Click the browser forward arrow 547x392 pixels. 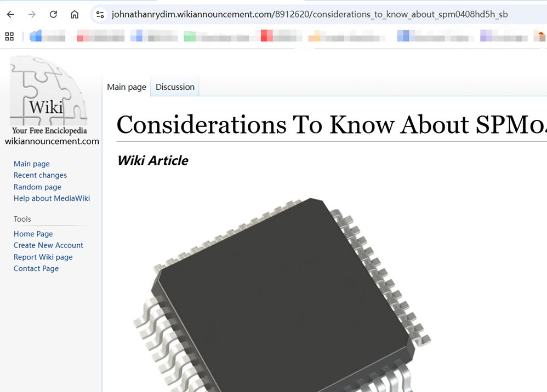pos(32,14)
